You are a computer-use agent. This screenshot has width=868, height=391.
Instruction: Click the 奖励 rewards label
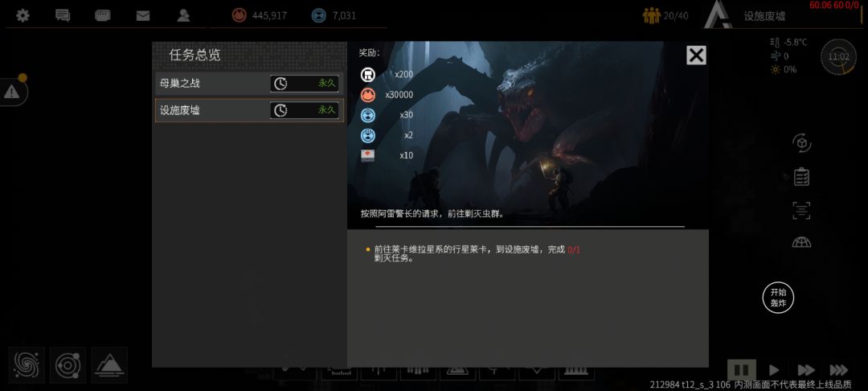pyautogui.click(x=369, y=52)
